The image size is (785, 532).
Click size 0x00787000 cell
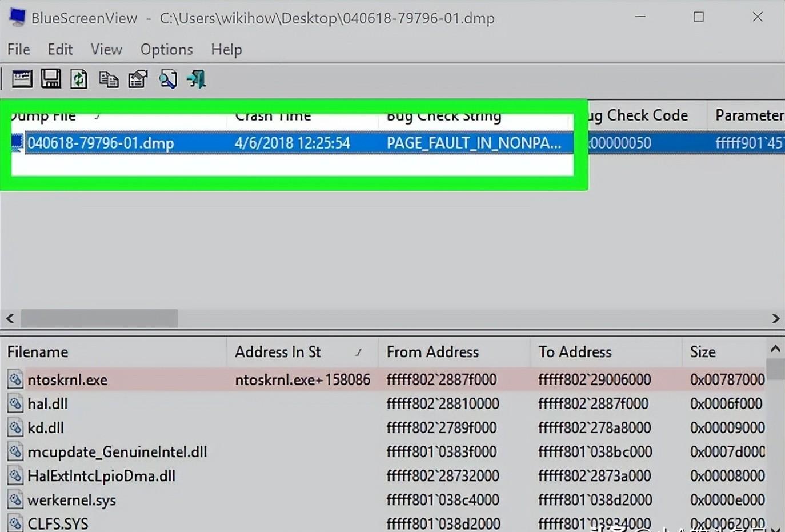727,379
